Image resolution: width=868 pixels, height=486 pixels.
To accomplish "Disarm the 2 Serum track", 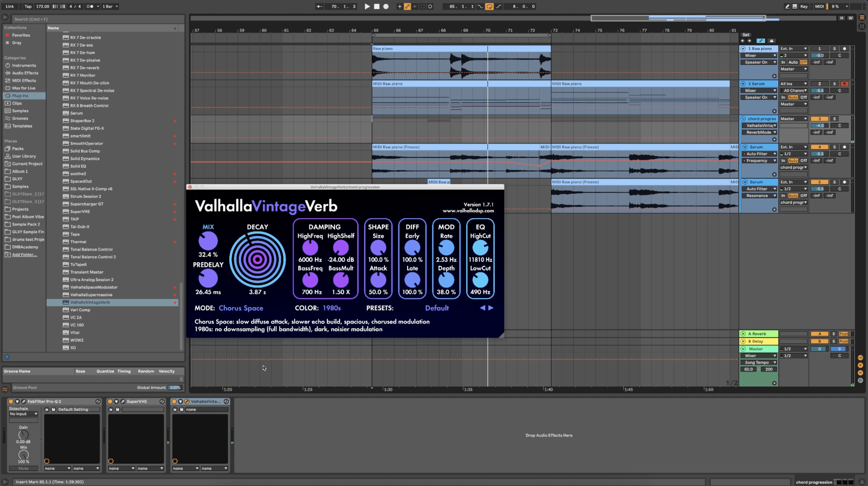I will (844, 84).
